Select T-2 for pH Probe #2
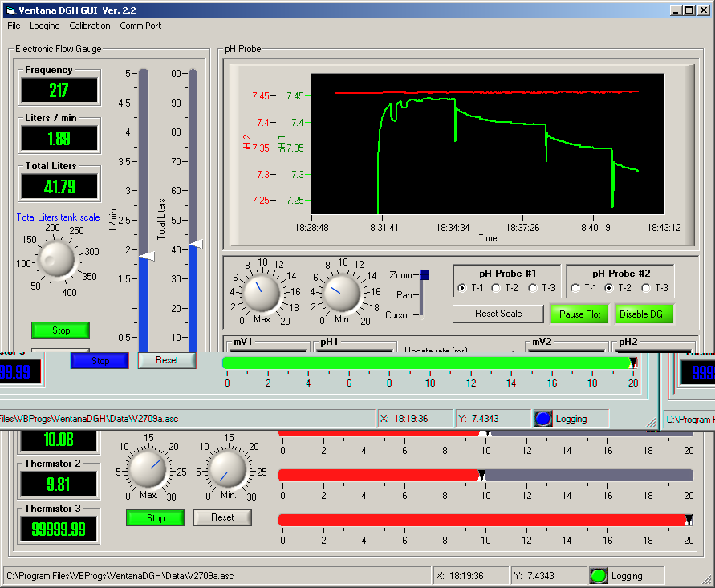The image size is (715, 588). [609, 288]
